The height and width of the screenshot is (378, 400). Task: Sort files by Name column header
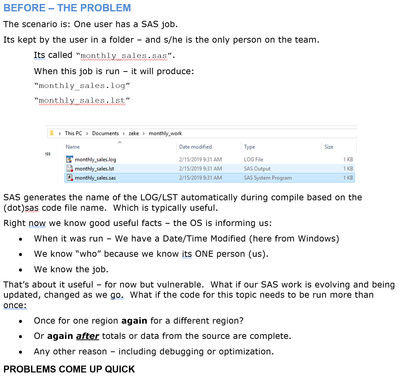(x=72, y=147)
